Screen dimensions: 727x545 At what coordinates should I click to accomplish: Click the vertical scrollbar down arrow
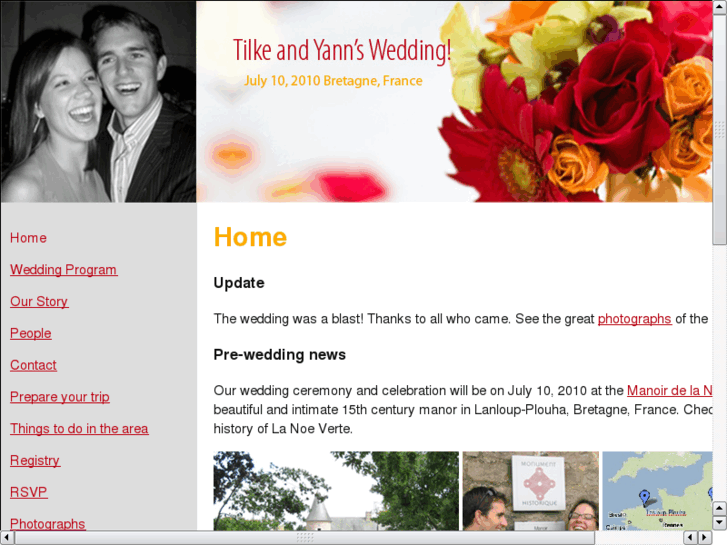coord(719,523)
